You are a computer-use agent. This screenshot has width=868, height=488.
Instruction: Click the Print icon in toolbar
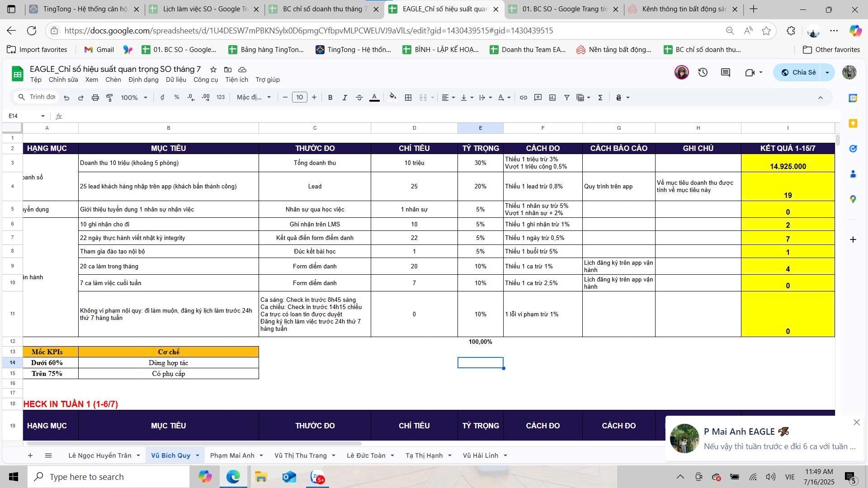coord(95,98)
